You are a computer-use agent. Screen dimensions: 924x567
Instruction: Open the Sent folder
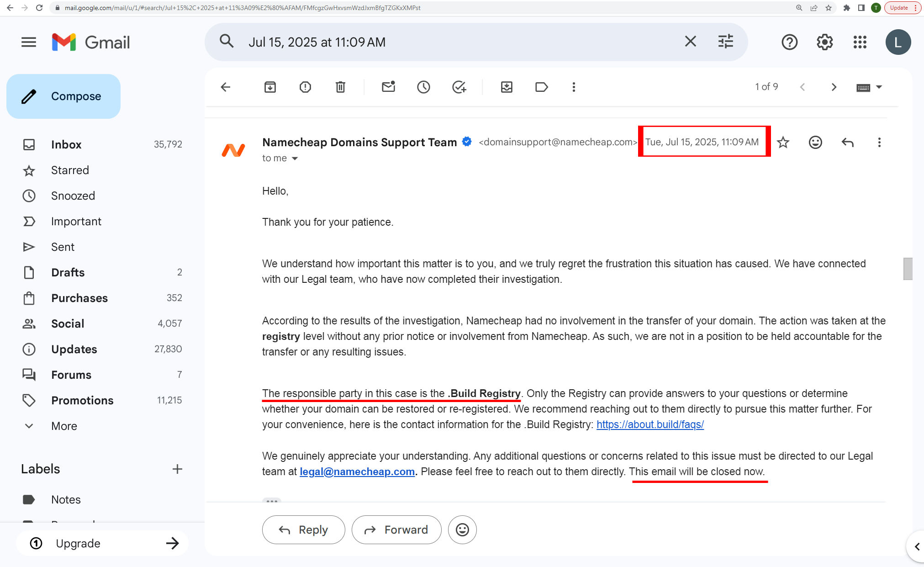click(x=102, y=247)
